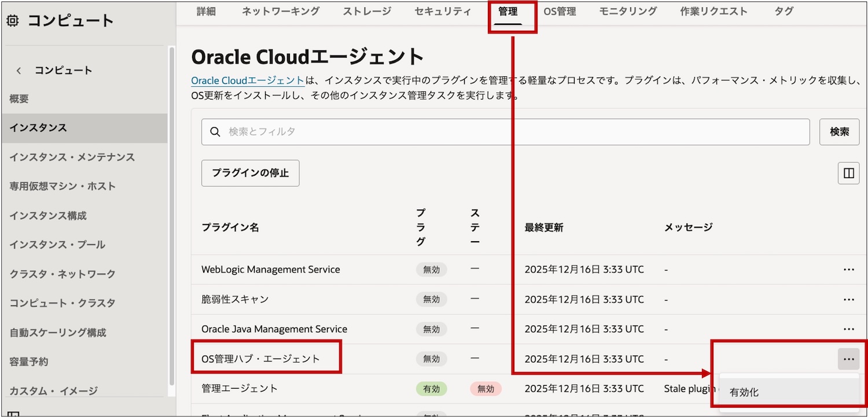Open the column layout settings icon
Image resolution: width=868 pixels, height=417 pixels.
click(x=848, y=173)
